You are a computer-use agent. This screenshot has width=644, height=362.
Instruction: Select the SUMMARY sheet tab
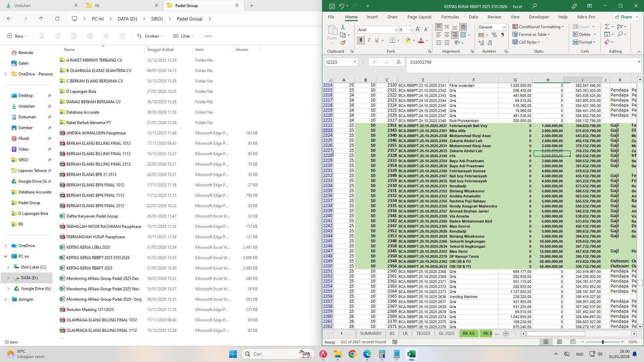(370, 333)
